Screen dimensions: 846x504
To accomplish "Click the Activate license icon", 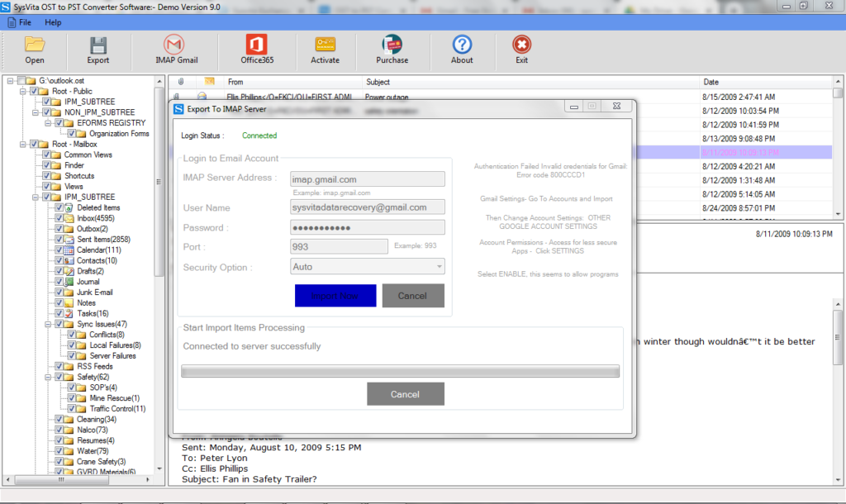I will (x=325, y=50).
